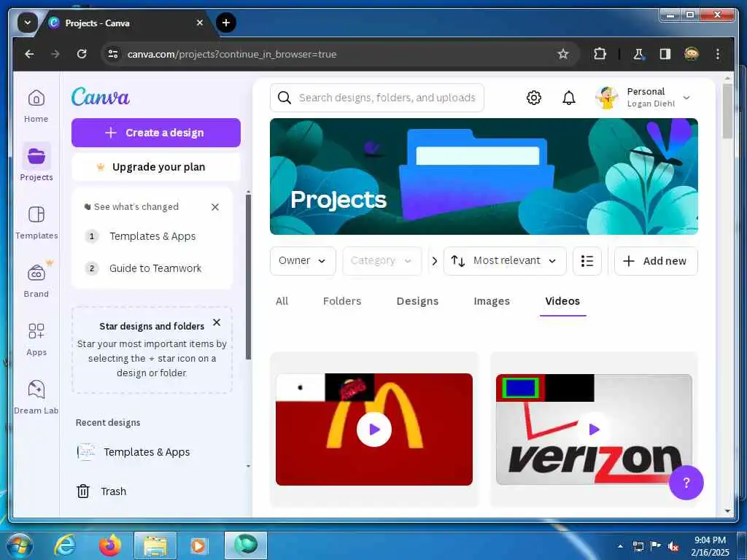Play the Verizon video
747x560 pixels.
pos(594,429)
